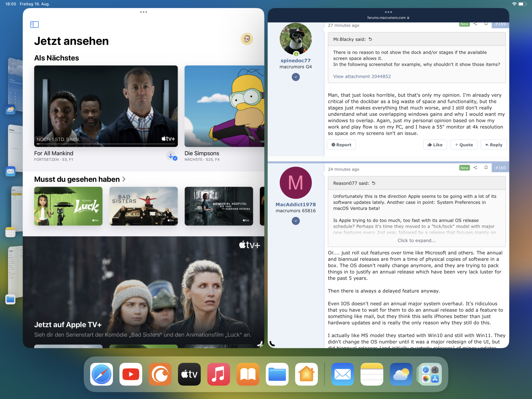Launch YouTube from the dock
Screen dimensions: 532x399
131,374
